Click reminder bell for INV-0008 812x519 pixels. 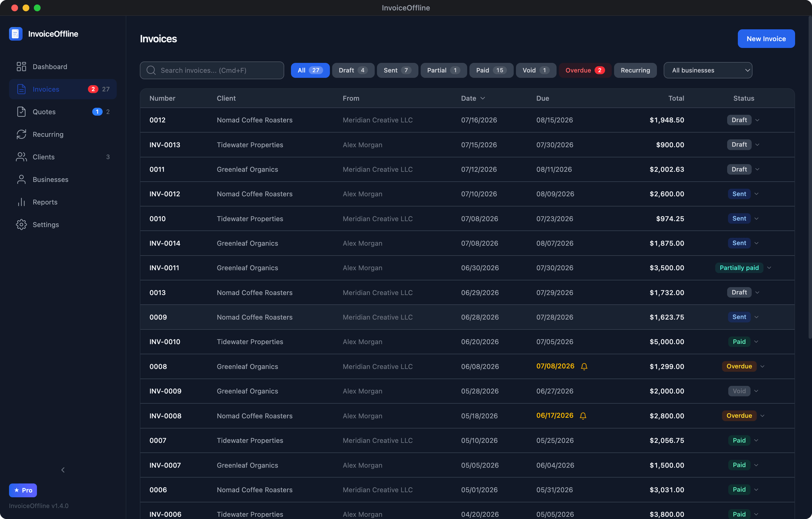tap(583, 416)
